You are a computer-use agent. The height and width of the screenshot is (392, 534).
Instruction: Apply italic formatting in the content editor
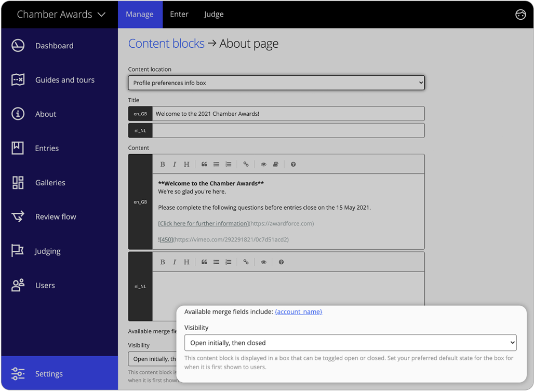click(x=175, y=164)
